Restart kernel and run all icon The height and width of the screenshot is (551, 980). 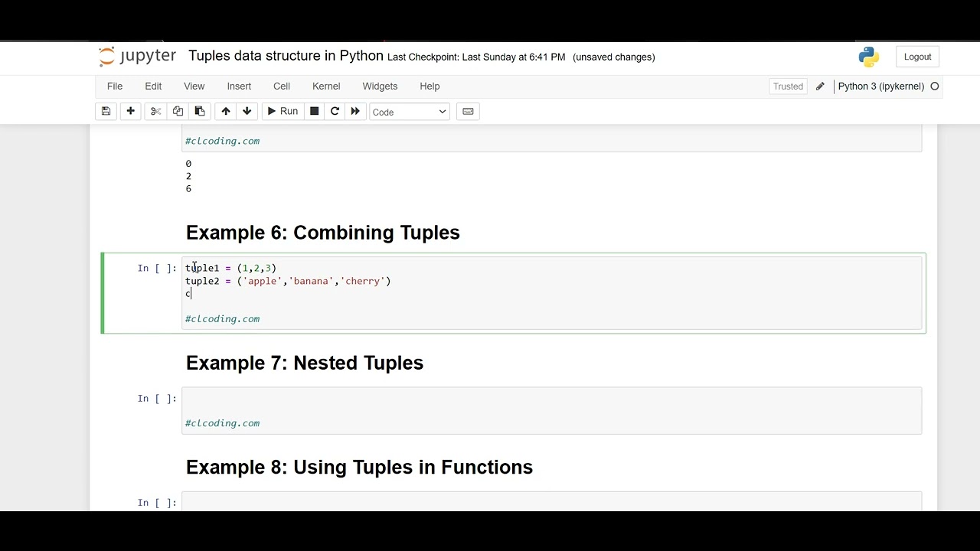click(355, 112)
